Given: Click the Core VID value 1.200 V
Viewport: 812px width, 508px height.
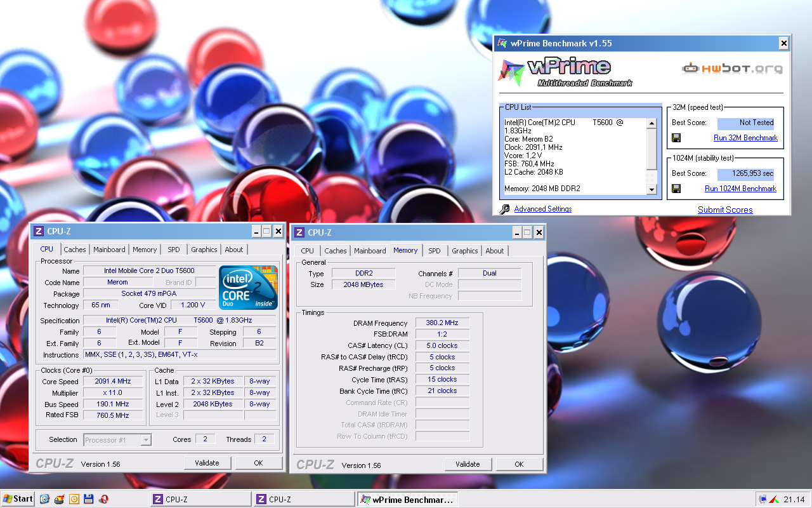Looking at the screenshot, I should click(x=193, y=305).
